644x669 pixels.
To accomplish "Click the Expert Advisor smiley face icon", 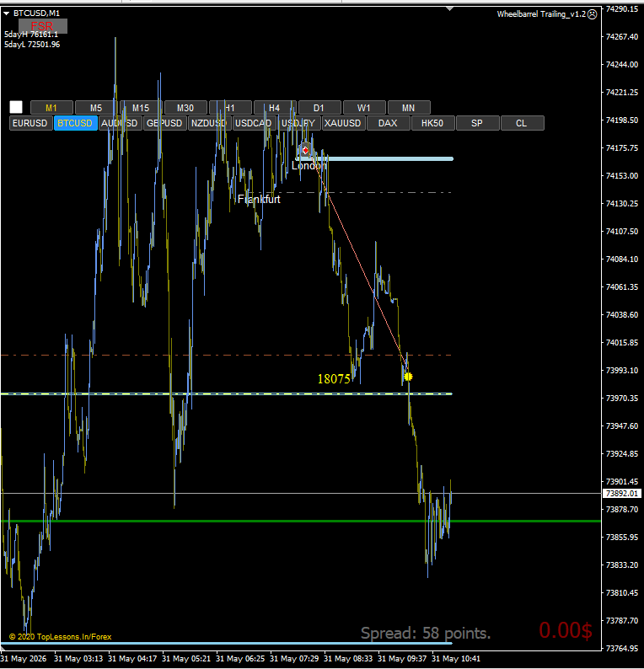I will tap(592, 14).
